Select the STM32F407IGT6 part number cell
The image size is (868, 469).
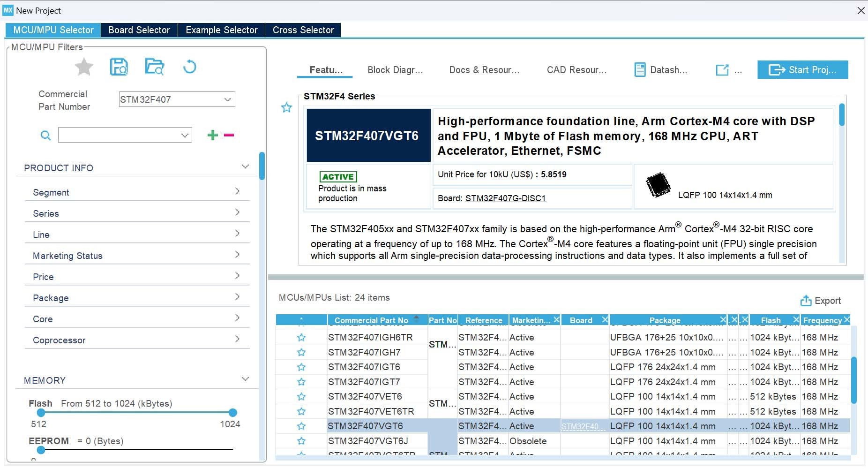click(377, 367)
